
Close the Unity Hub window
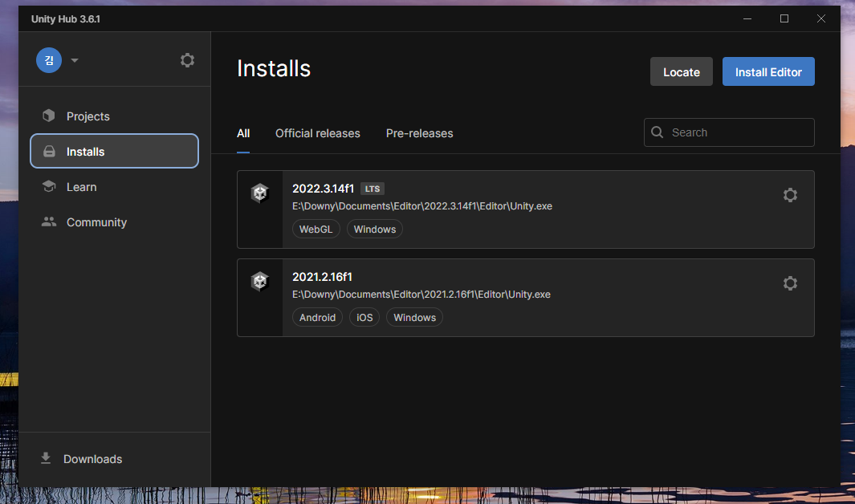[x=820, y=18]
